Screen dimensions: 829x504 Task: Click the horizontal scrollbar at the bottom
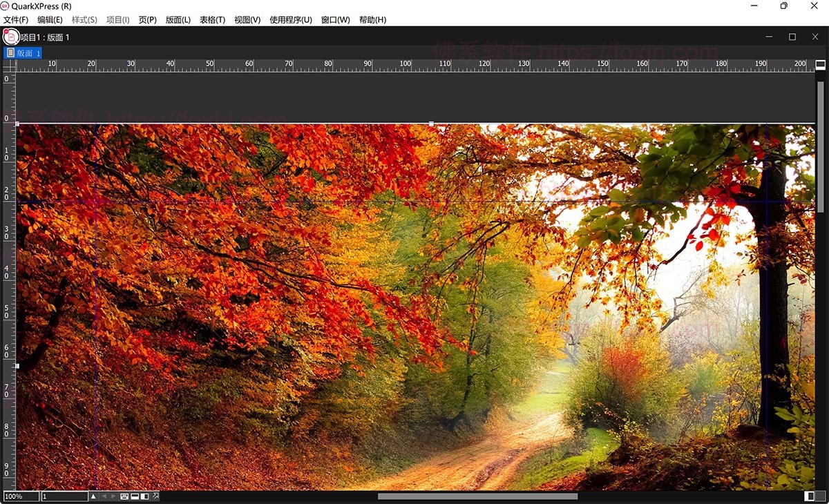point(477,496)
